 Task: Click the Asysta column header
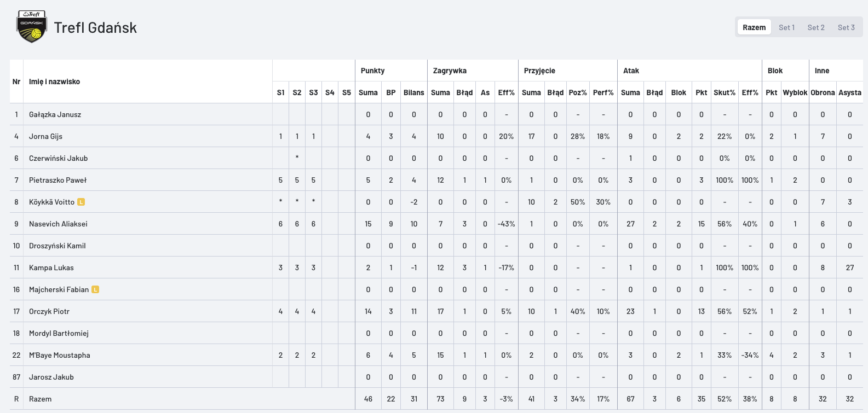850,92
